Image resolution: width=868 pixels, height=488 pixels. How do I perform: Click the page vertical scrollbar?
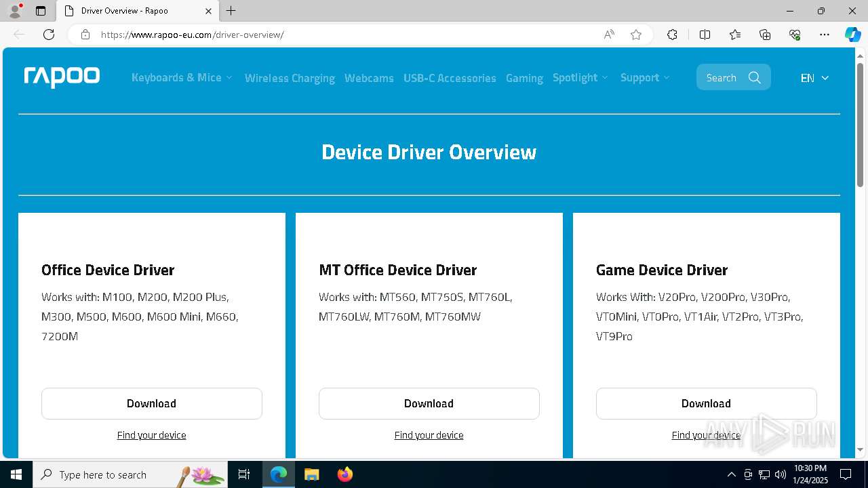[x=861, y=125]
